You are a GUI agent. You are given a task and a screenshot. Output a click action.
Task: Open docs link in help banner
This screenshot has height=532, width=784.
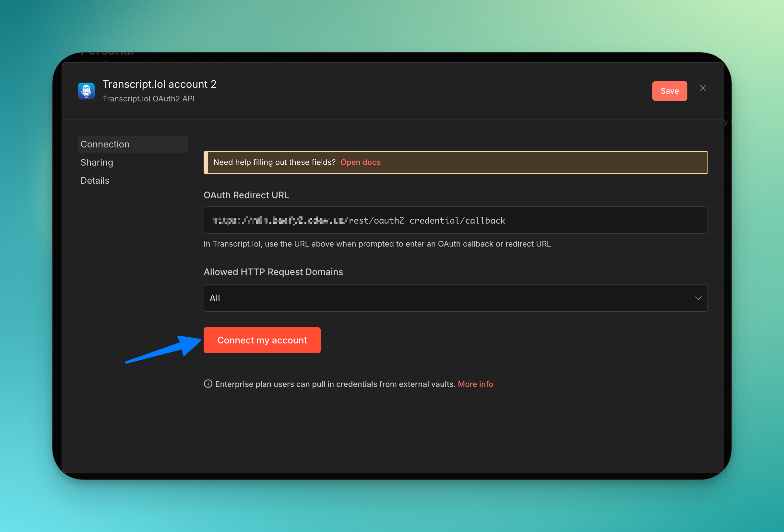pos(360,162)
